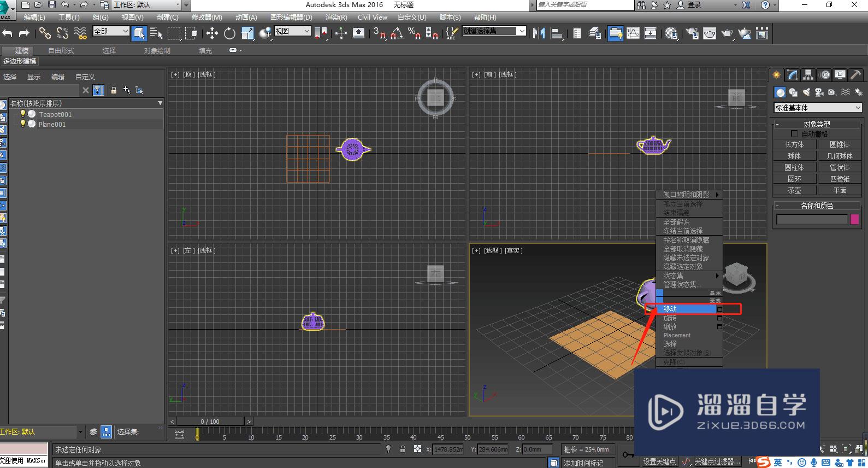
Task: Toggle 3D Snaps icon
Action: 380,33
